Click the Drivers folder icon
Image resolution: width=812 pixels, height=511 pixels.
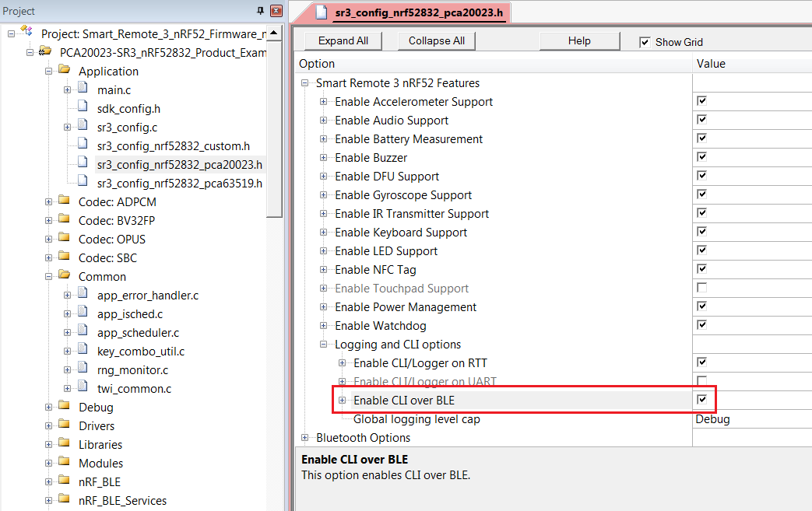(x=64, y=424)
